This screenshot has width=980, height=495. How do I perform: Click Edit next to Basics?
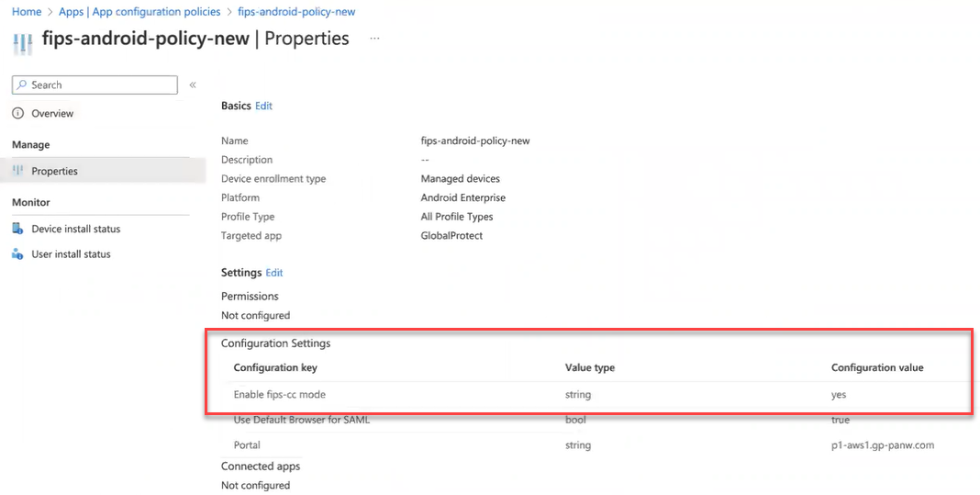263,107
